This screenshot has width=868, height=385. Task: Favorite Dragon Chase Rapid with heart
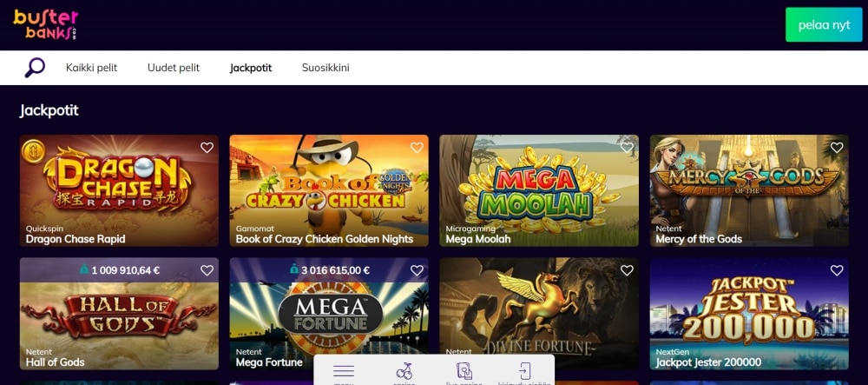[x=207, y=148]
